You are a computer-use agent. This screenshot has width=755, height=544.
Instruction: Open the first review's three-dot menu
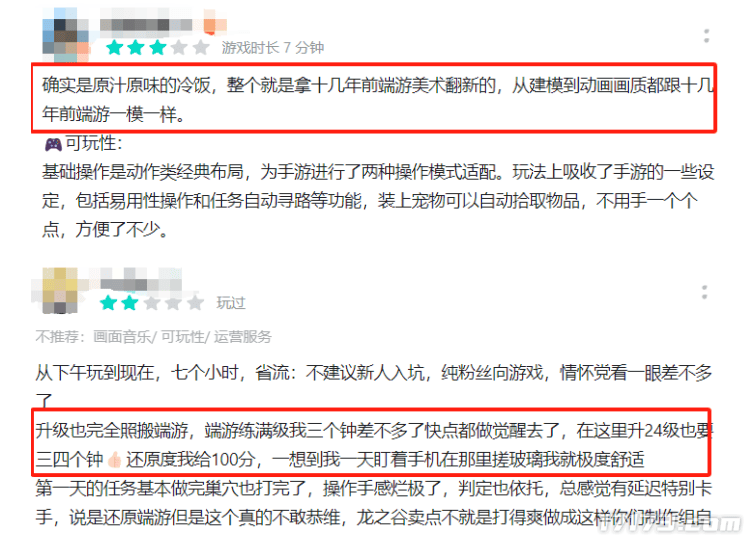pos(706,36)
